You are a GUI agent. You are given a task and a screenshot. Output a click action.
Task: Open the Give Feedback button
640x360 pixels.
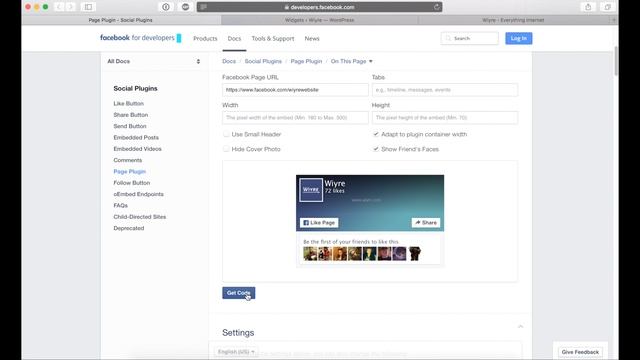580,352
